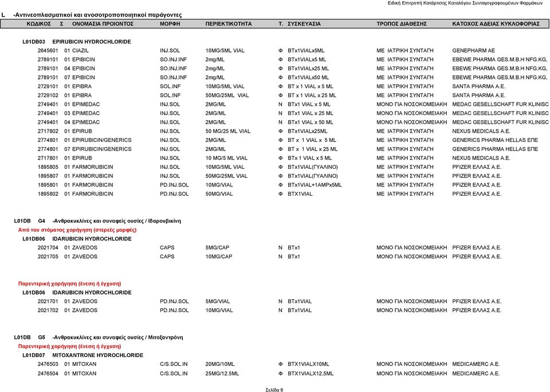This screenshot has width=550, height=392.
Task: Select MITOXAN packaging BTX1VIALX12,5ML
Action: click(311, 374)
